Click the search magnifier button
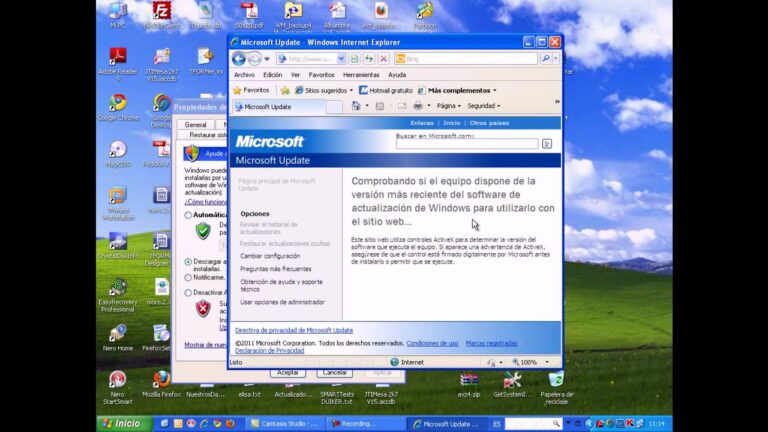 [x=546, y=59]
